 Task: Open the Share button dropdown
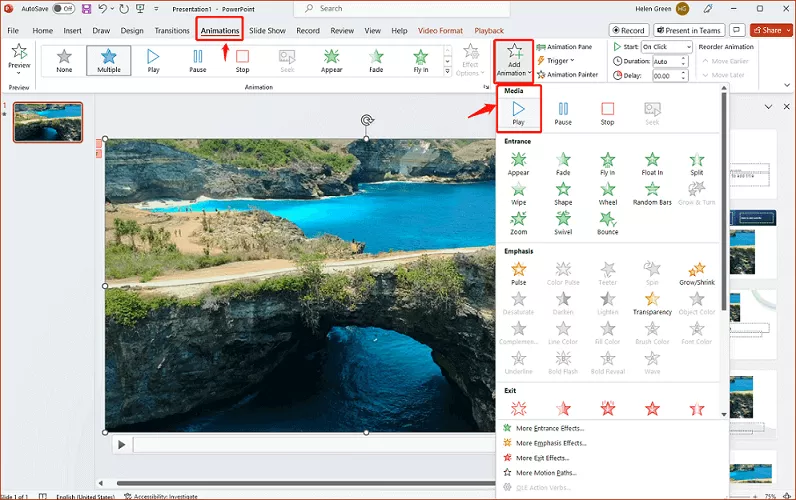788,30
